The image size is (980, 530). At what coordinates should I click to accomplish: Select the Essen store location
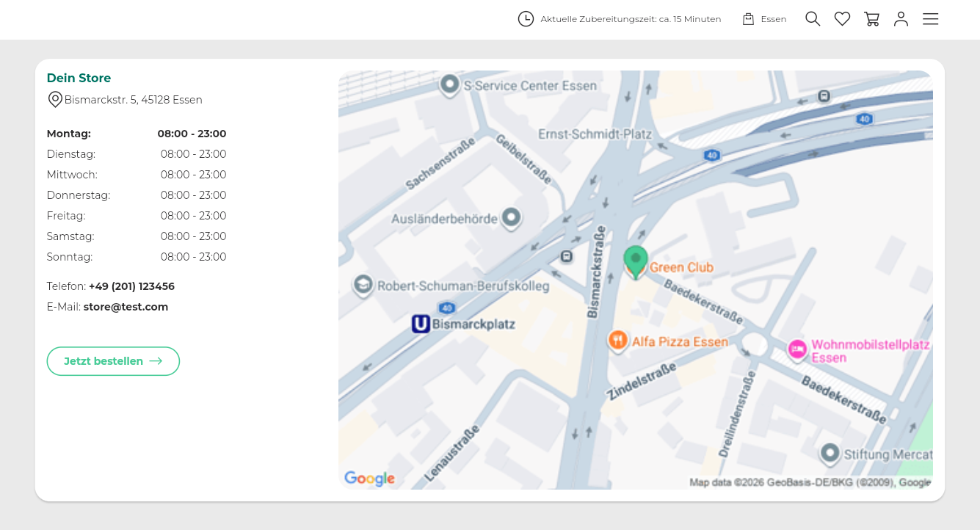[764, 19]
